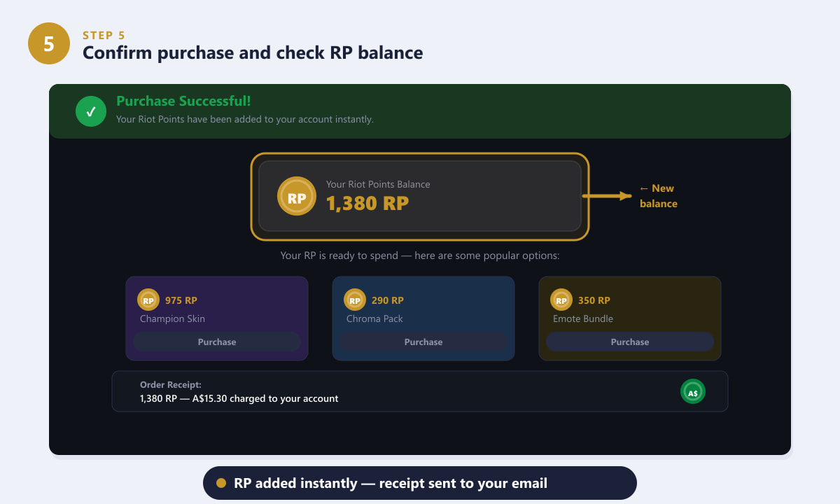Click the RP coin on Champion Skin card
This screenshot has width=840, height=504.
click(148, 300)
